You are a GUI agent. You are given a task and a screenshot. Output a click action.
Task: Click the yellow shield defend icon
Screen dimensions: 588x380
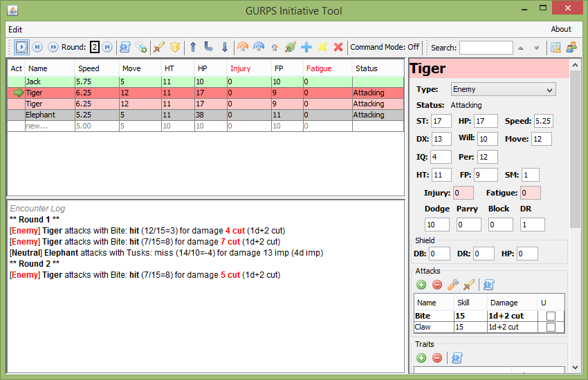[175, 47]
